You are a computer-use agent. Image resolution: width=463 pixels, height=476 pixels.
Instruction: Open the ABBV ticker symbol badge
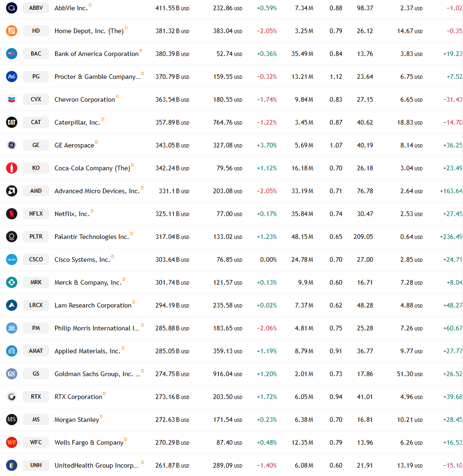click(x=36, y=8)
